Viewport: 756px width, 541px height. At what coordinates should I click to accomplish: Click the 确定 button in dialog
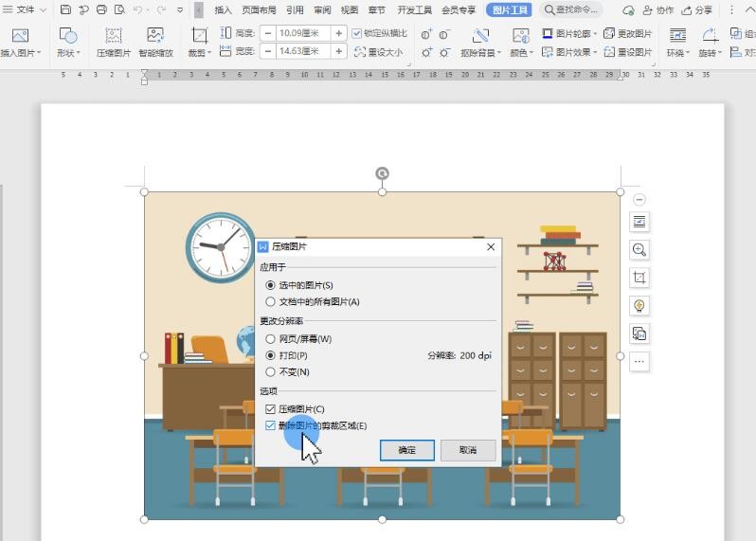(406, 450)
